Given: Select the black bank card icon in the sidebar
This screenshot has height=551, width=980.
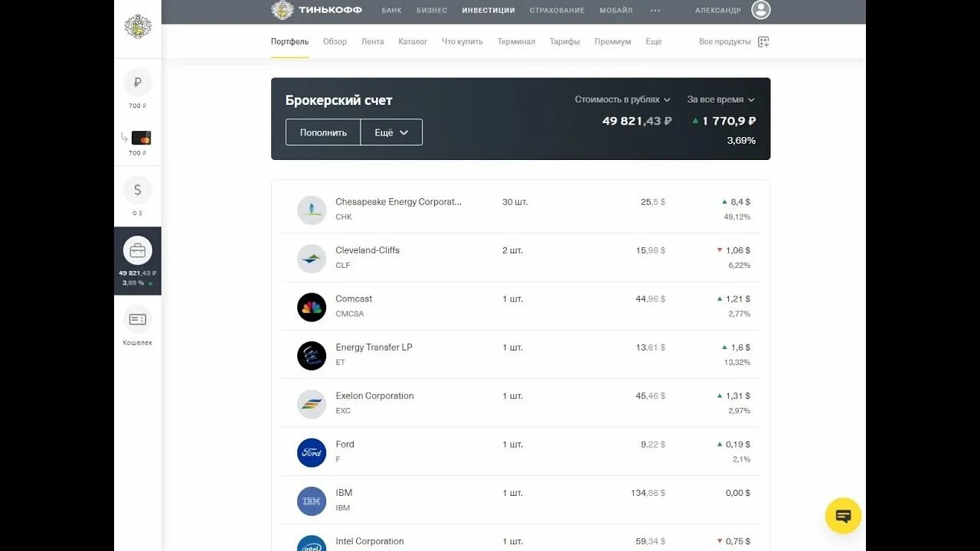Looking at the screenshot, I should click(141, 138).
